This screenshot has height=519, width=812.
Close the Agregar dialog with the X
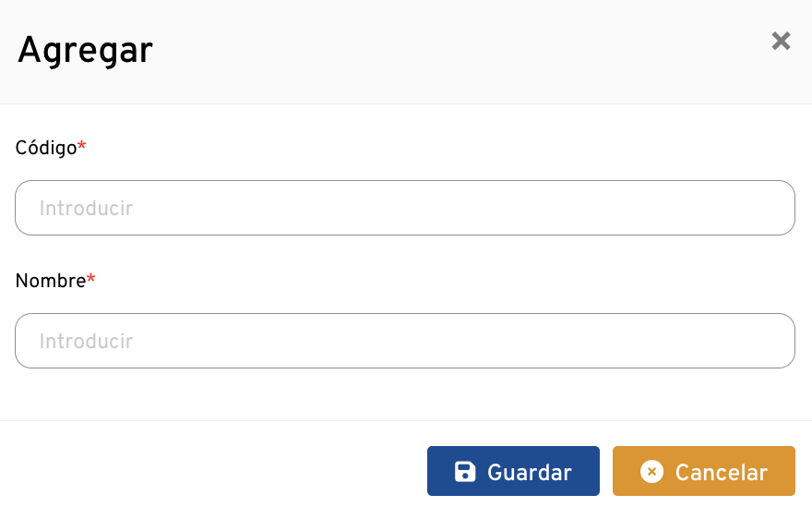tap(781, 41)
